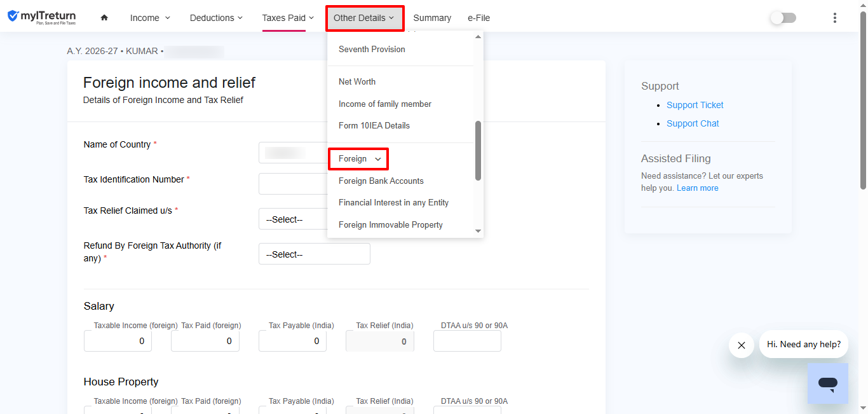The width and height of the screenshot is (868, 414).
Task: Go to the e-File tab
Action: [478, 18]
